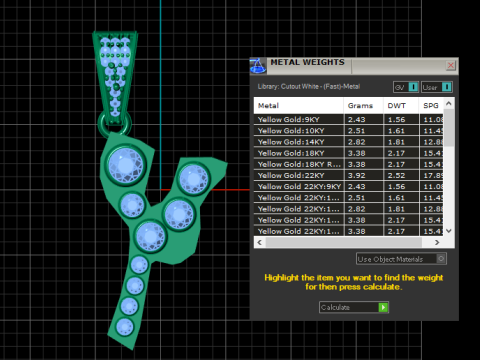Click the scroll up arrow of the metal list
The image size is (480, 360).
(x=449, y=103)
